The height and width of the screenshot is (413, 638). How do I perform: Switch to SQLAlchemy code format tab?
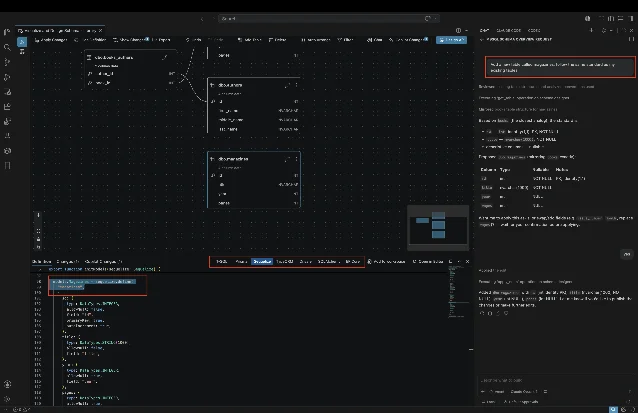pos(328,262)
